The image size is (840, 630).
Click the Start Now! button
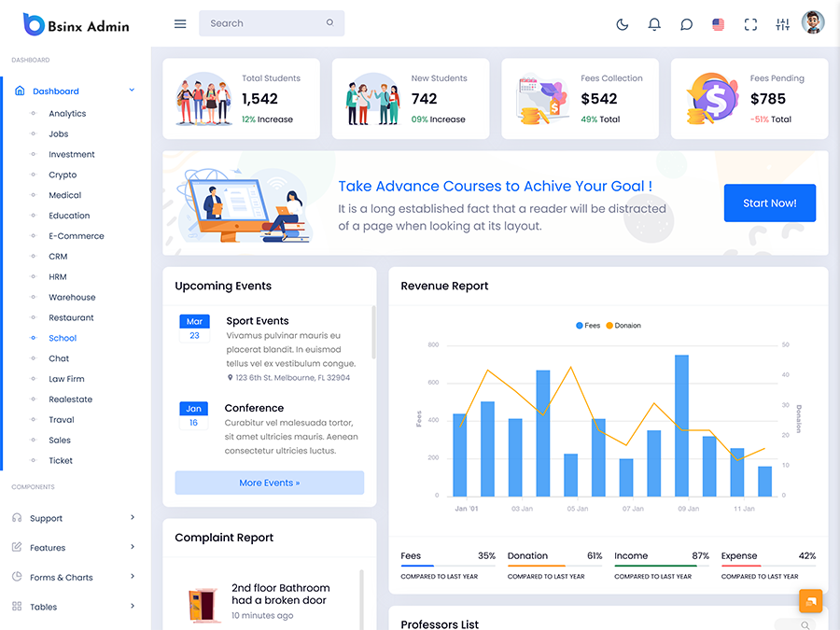[x=770, y=203]
